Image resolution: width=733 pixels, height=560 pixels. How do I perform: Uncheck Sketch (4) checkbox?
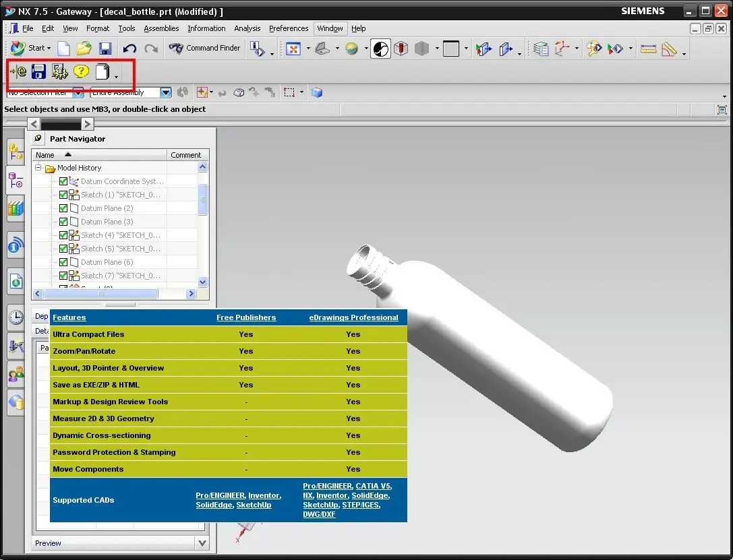pyautogui.click(x=63, y=235)
